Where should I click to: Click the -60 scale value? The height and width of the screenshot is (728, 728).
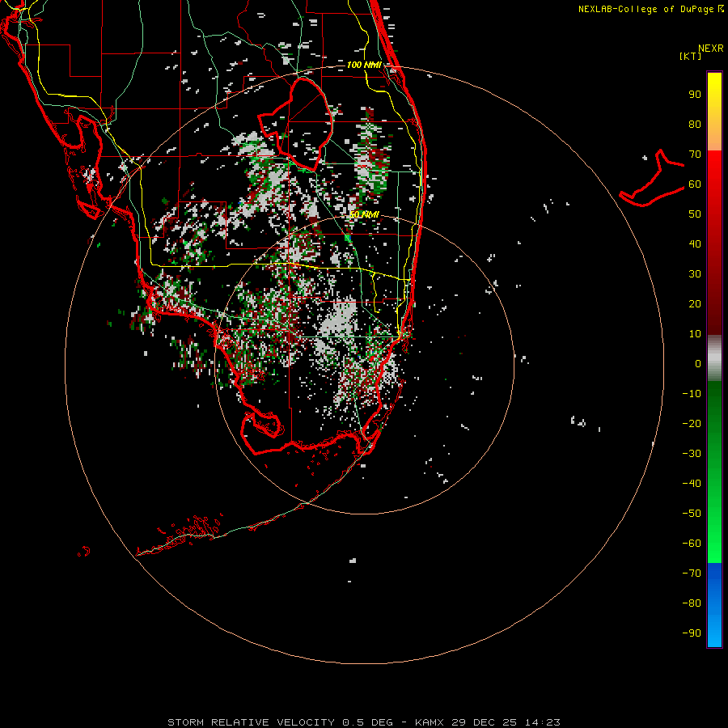pos(692,544)
